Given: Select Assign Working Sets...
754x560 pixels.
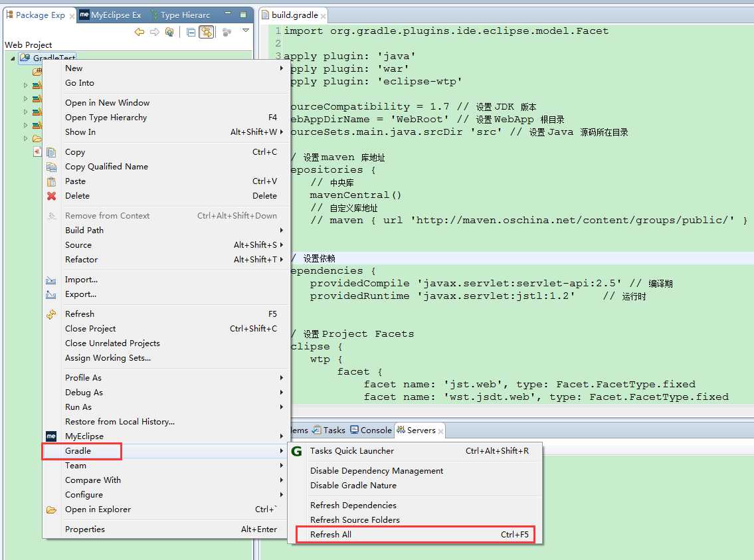Looking at the screenshot, I should click(166, 358).
